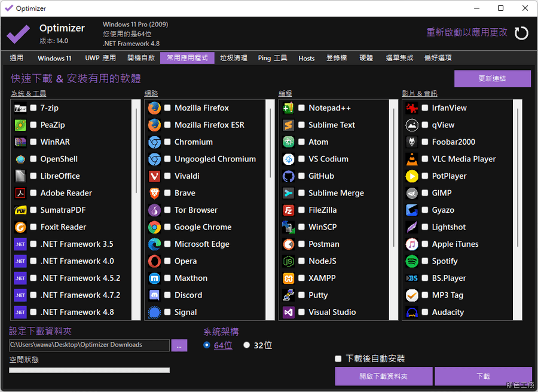Select the 32位 architecture radio button

(x=246, y=345)
